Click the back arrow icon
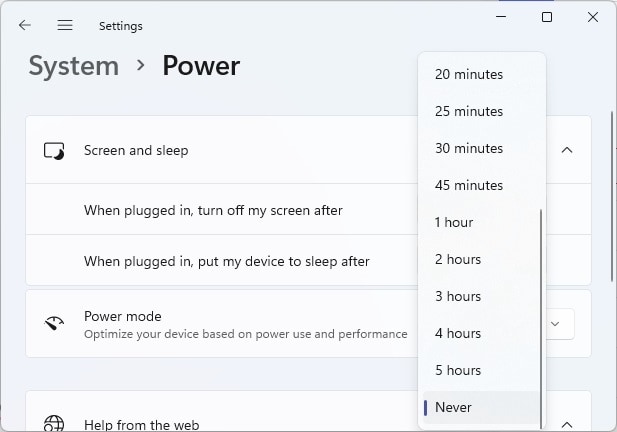Viewport: 617px width, 432px height. tap(25, 26)
